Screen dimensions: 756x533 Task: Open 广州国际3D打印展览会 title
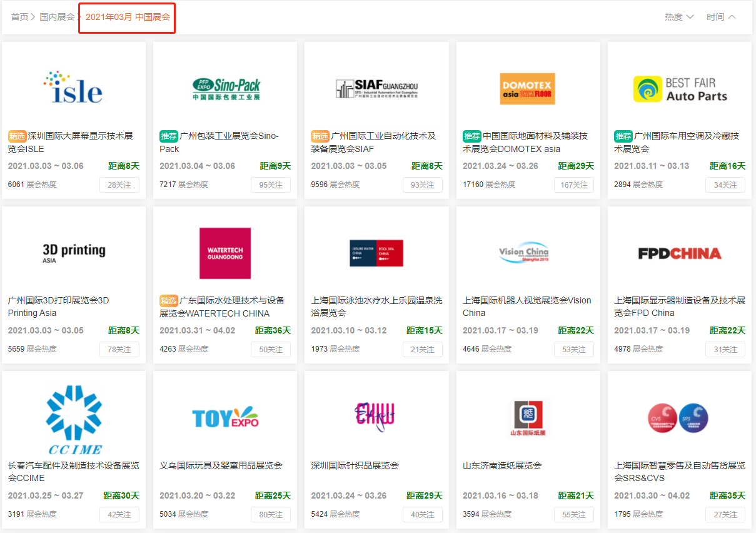[58, 307]
